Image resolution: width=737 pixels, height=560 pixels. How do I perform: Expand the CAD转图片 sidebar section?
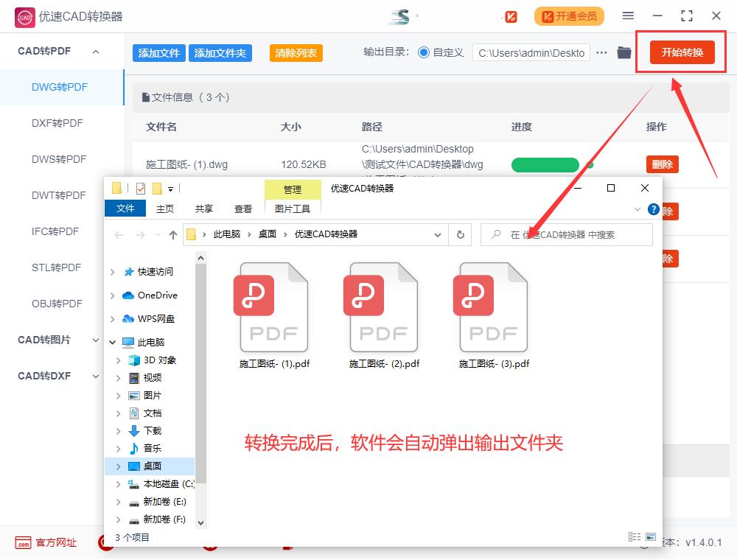(94, 340)
